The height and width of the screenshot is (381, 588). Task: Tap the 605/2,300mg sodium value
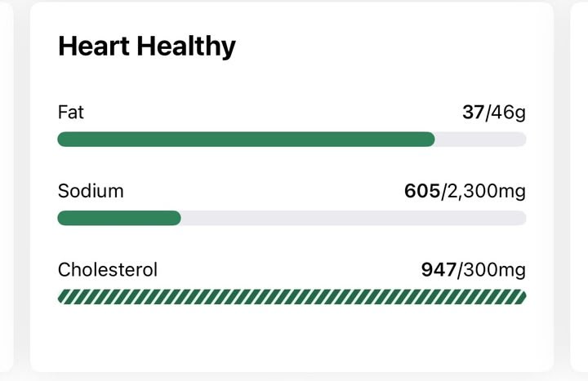click(465, 191)
